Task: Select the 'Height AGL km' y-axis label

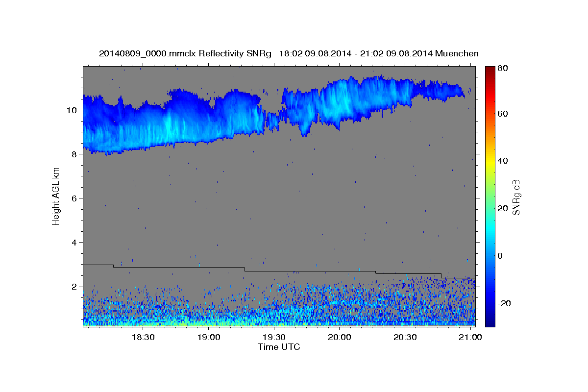Action: pyautogui.click(x=56, y=196)
